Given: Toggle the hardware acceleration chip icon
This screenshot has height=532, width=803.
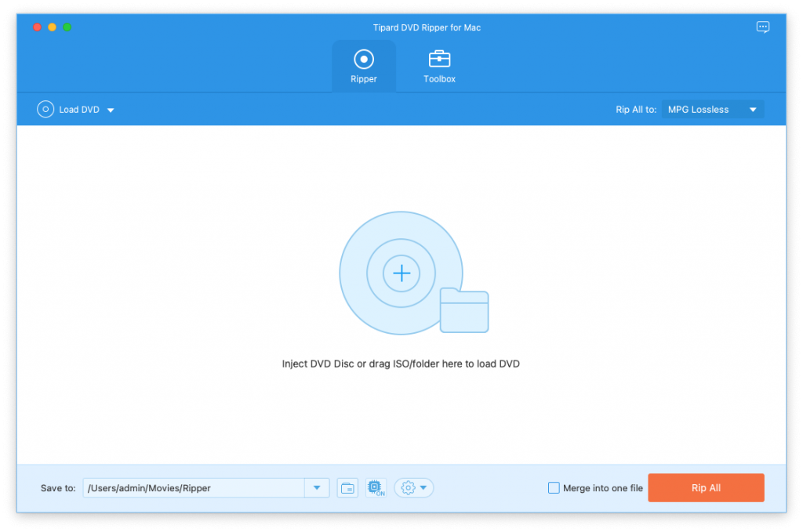Looking at the screenshot, I should tap(376, 488).
